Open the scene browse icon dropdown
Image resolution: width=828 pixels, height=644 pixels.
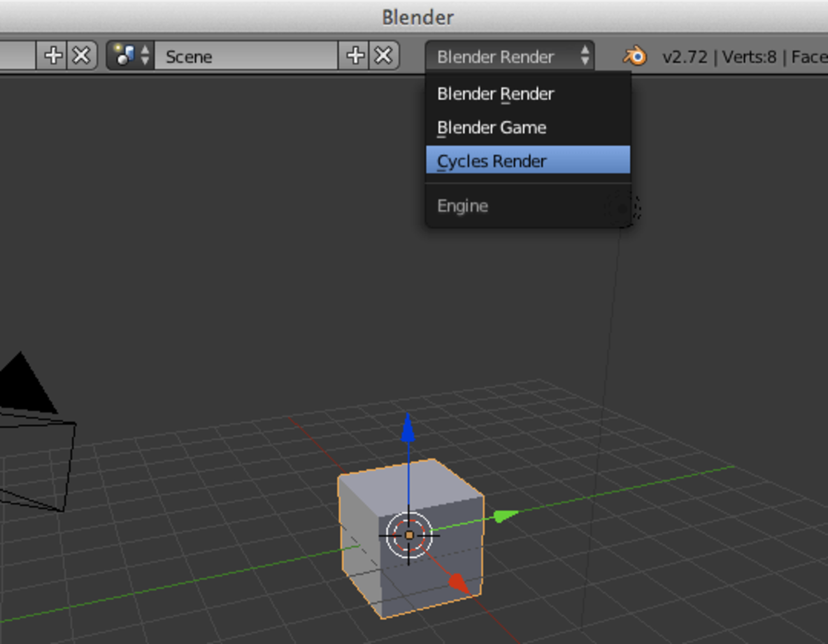click(x=131, y=56)
